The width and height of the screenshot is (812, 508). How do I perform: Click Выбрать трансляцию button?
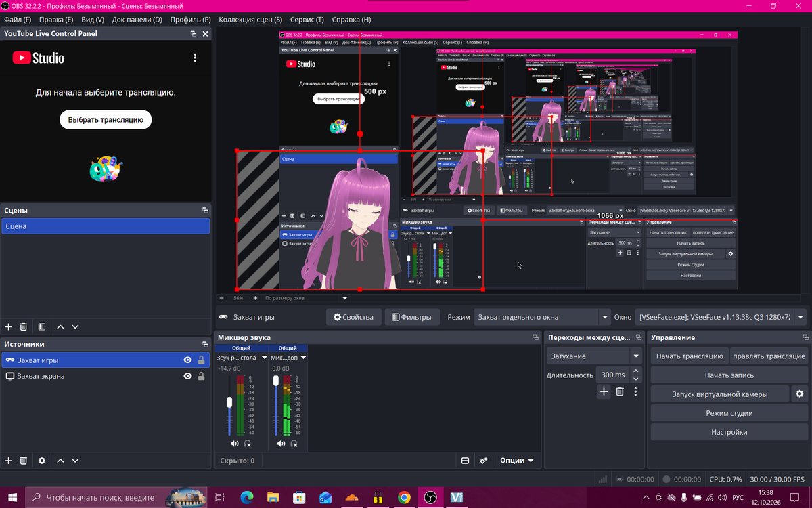pos(106,120)
